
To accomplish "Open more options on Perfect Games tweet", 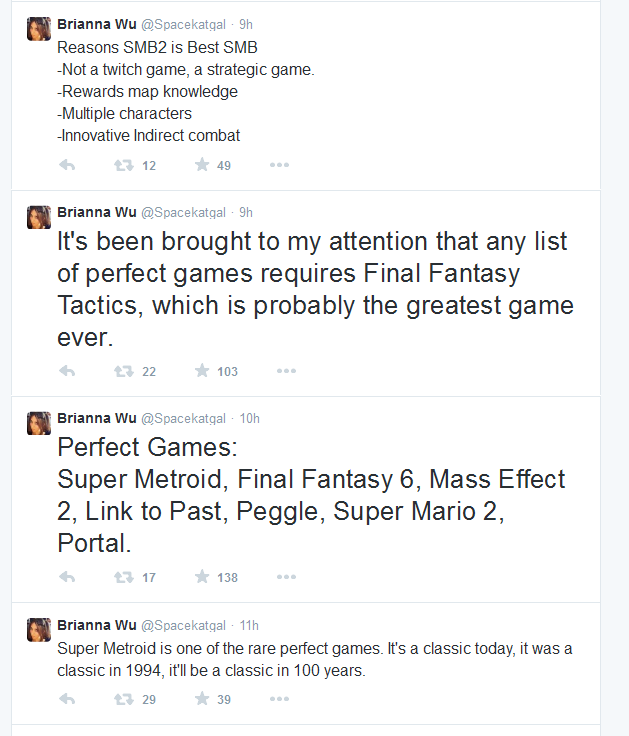I will [x=286, y=577].
